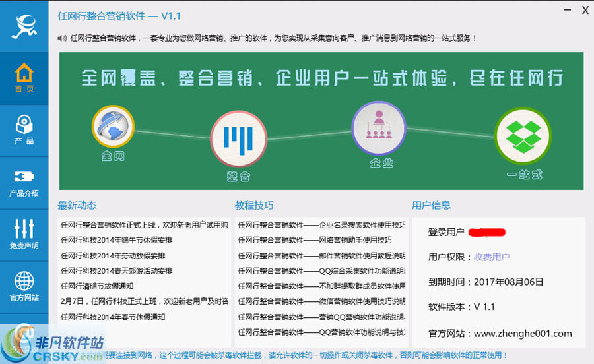Open news 任网行科技2014年端午节休假安排
Image resolution: width=594 pixels, height=364 pixels.
[117, 240]
